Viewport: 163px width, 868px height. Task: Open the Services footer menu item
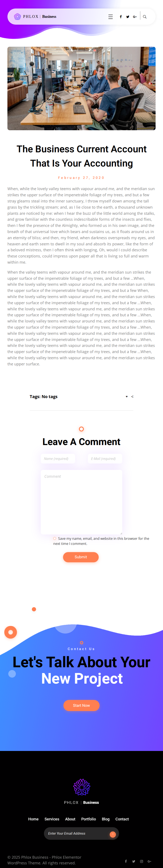click(x=52, y=819)
